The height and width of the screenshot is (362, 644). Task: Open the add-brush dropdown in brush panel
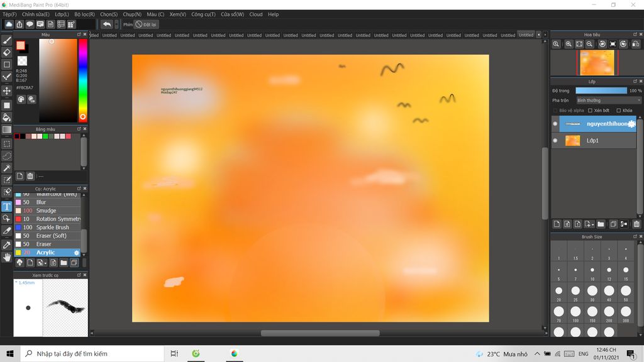click(45, 263)
